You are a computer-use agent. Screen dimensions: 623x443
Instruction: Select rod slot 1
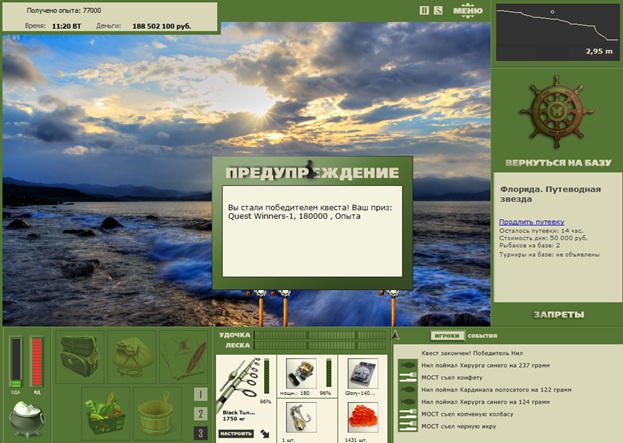(200, 395)
